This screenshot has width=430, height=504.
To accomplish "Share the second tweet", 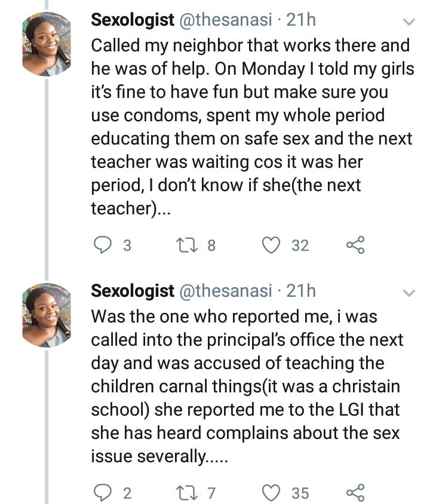I will 355,493.
